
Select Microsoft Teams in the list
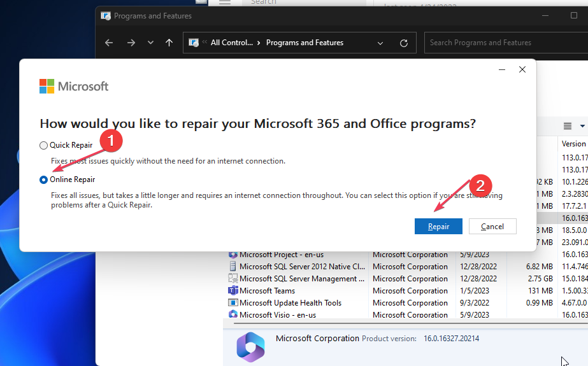tap(267, 291)
